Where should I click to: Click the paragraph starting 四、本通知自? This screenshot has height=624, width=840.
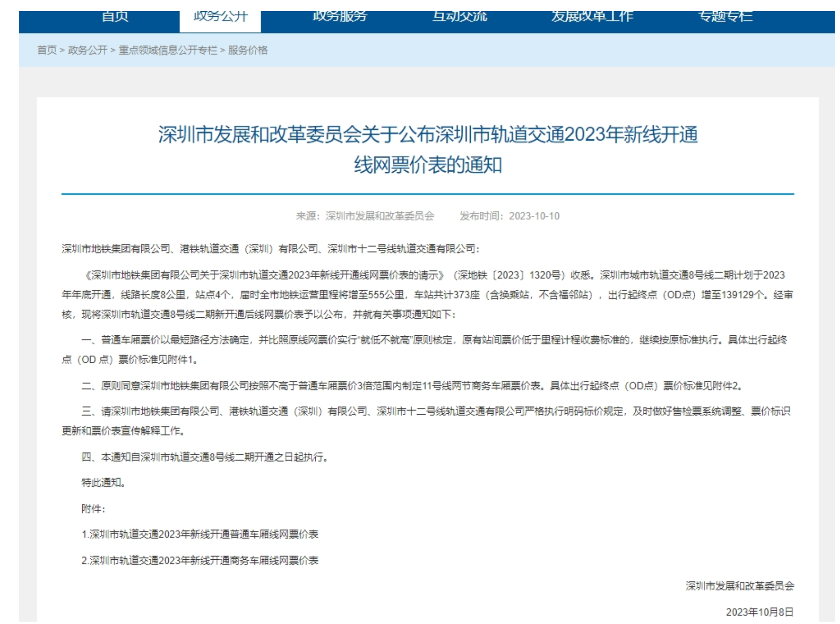[205, 457]
